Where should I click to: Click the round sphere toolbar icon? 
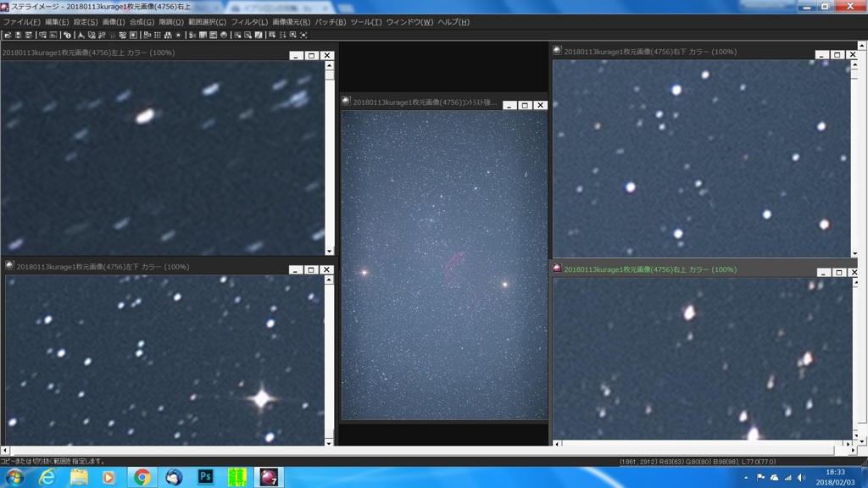point(224,35)
